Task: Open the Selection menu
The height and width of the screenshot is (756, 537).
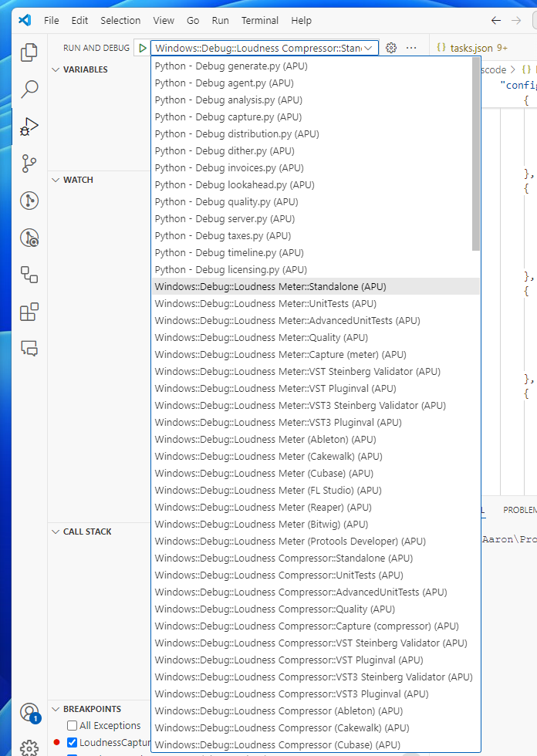Action: (120, 21)
